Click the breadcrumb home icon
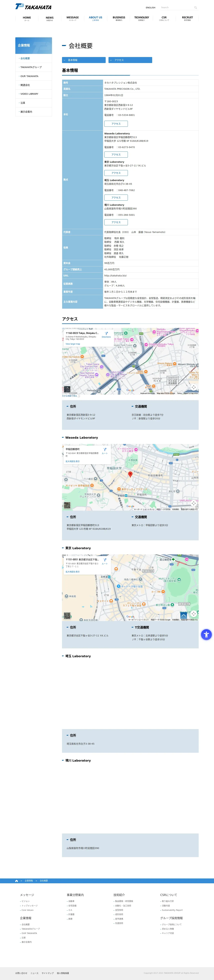Screen dimensions: 214x980 tap(17, 881)
